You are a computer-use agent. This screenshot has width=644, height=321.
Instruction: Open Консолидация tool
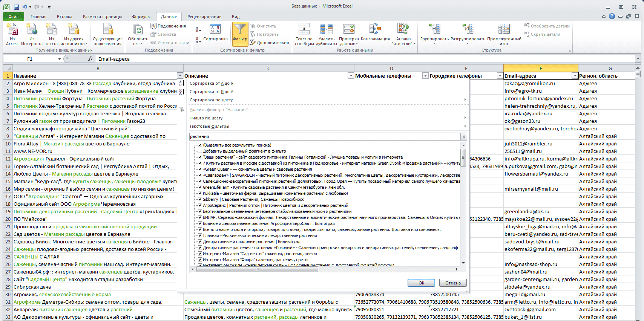375,33
